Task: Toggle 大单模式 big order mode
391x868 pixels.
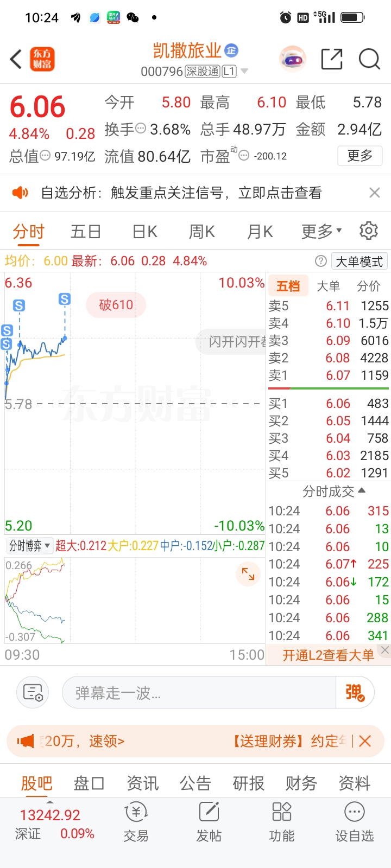Action: click(359, 261)
